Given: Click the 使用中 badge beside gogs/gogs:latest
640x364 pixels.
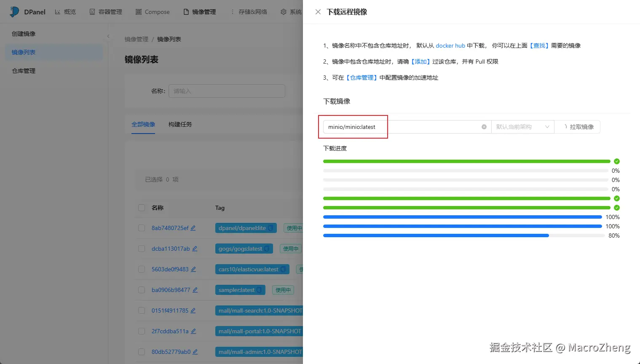Looking at the screenshot, I should (x=291, y=249).
